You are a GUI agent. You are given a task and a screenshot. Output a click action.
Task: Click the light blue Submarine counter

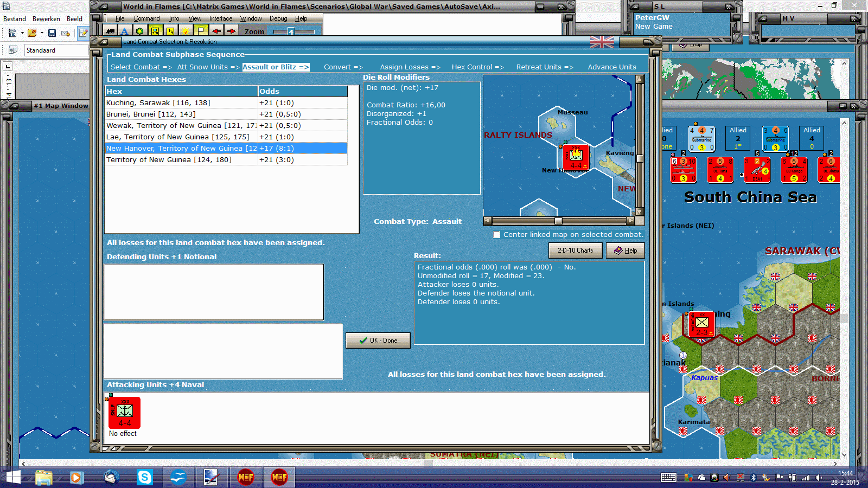701,138
